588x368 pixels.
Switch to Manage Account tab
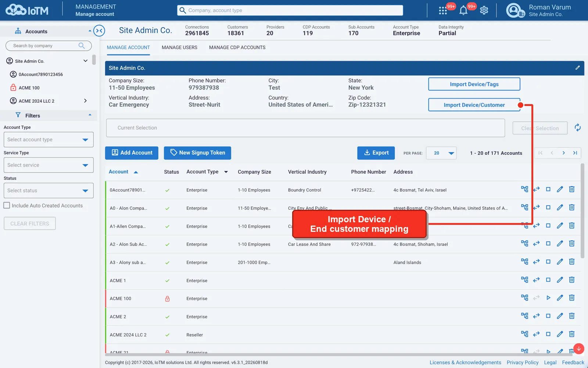point(128,47)
